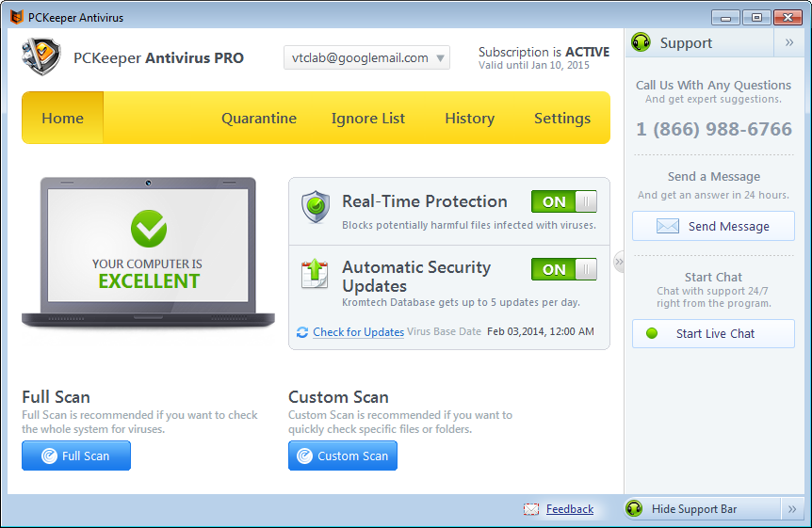Go to the Settings tab
This screenshot has width=812, height=528.
point(562,119)
